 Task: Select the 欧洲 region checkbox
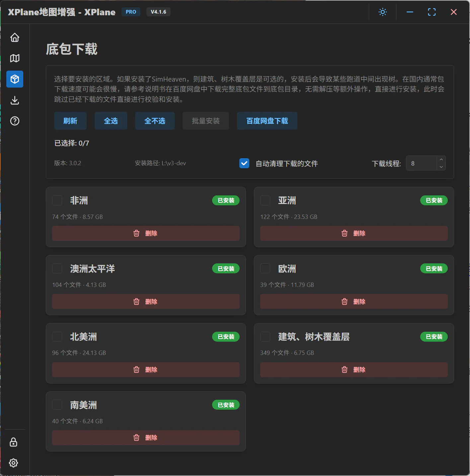(265, 268)
